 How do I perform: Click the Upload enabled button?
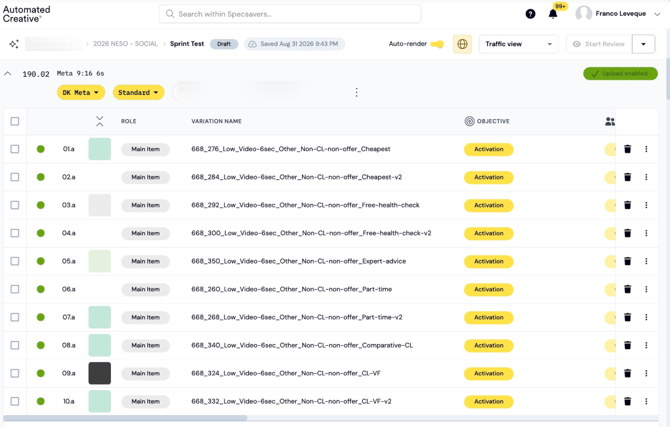click(620, 74)
